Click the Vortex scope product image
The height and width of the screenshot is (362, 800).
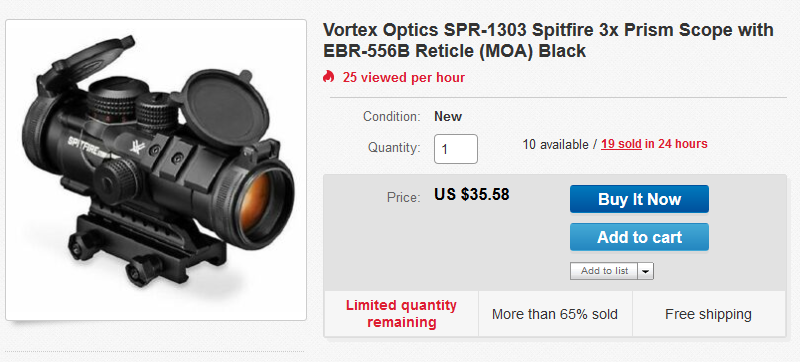156,170
